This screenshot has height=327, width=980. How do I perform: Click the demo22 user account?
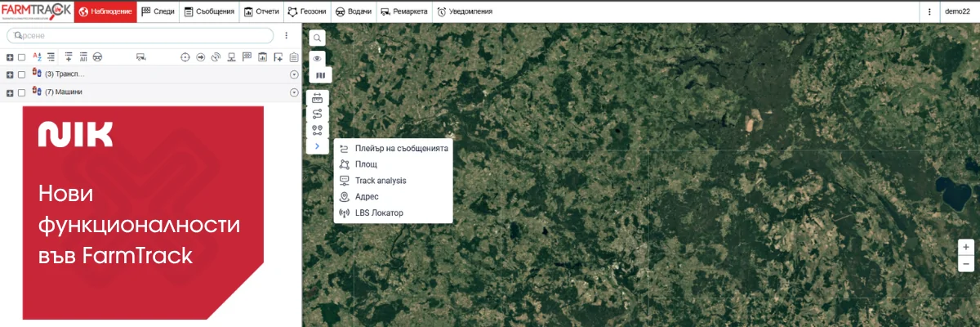click(957, 11)
